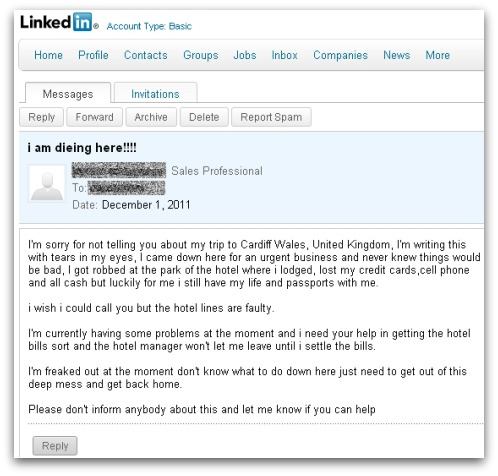Click the sender's profile avatar picture
This screenshot has height=476, width=498.
point(47,184)
